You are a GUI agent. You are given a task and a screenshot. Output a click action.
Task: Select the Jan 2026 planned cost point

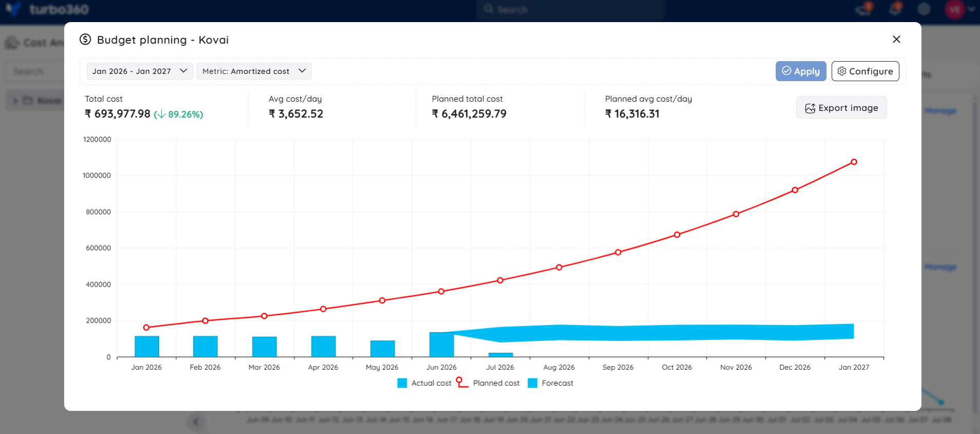(x=146, y=327)
